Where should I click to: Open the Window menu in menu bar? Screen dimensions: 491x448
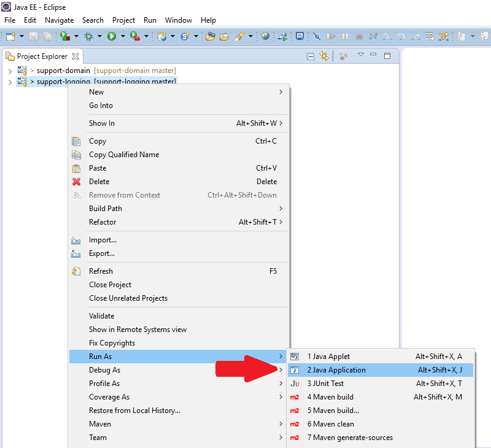(178, 20)
